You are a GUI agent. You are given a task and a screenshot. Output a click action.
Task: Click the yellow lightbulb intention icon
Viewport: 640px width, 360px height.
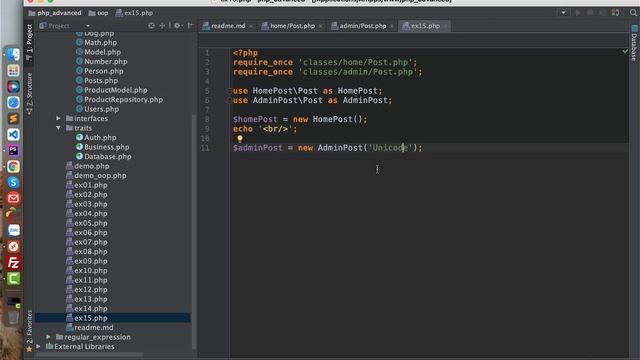click(240, 139)
